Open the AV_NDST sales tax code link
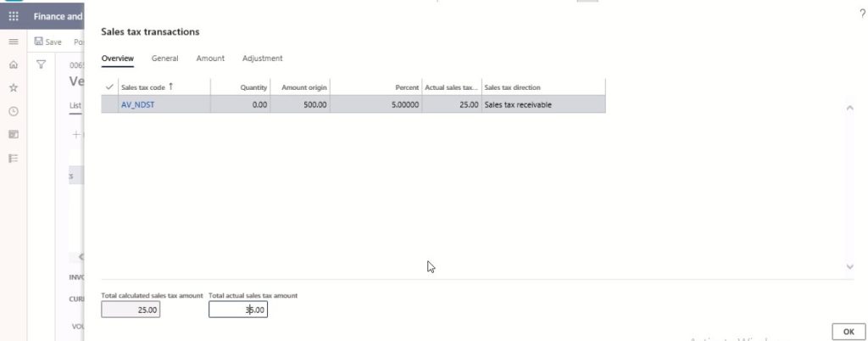 pos(138,104)
